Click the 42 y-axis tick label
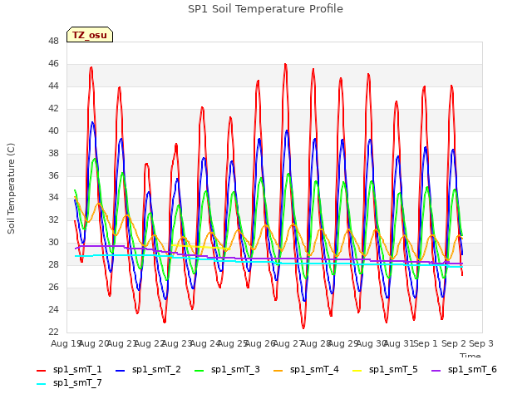Viewport: 532px width, 399px height. [53, 109]
